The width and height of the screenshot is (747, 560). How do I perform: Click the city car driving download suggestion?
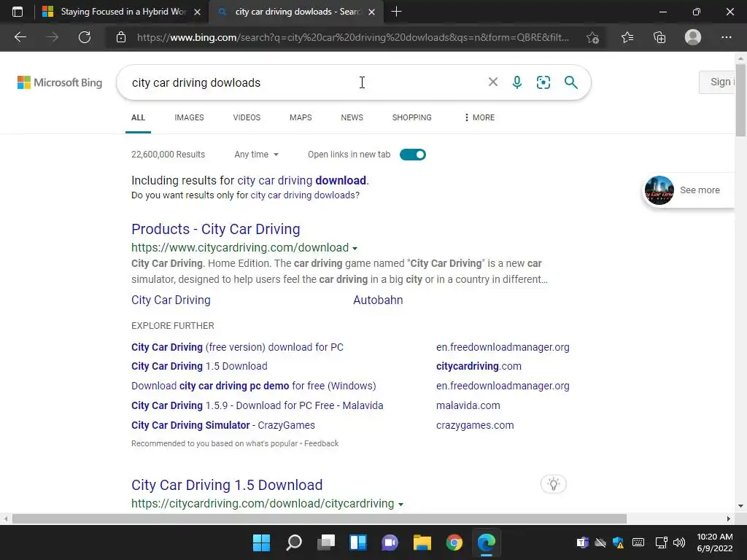(x=301, y=181)
